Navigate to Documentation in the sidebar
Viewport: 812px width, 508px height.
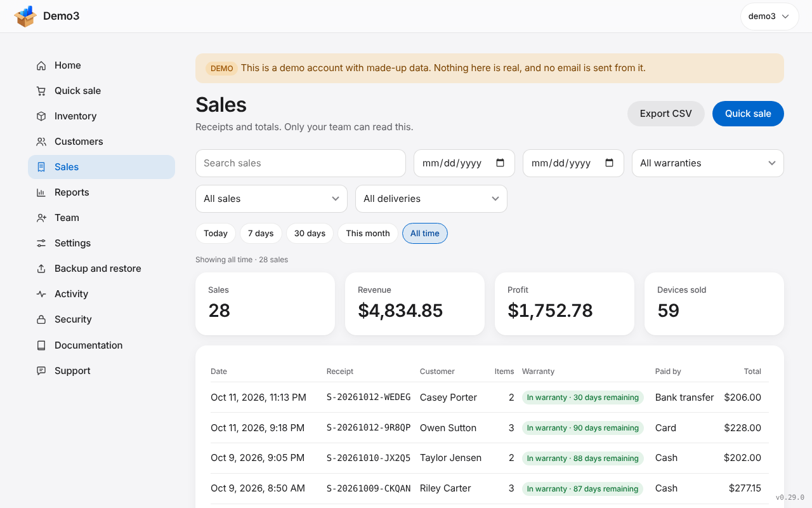[101, 345]
